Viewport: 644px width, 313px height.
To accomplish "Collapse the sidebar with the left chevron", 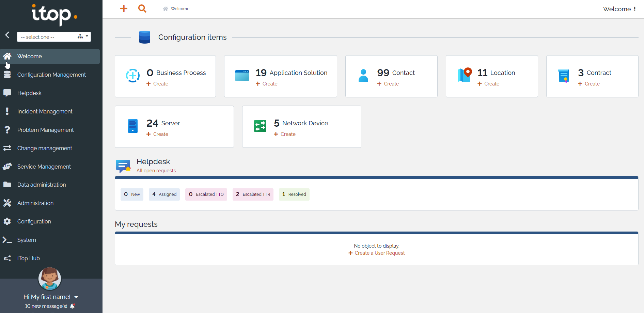I will (7, 35).
